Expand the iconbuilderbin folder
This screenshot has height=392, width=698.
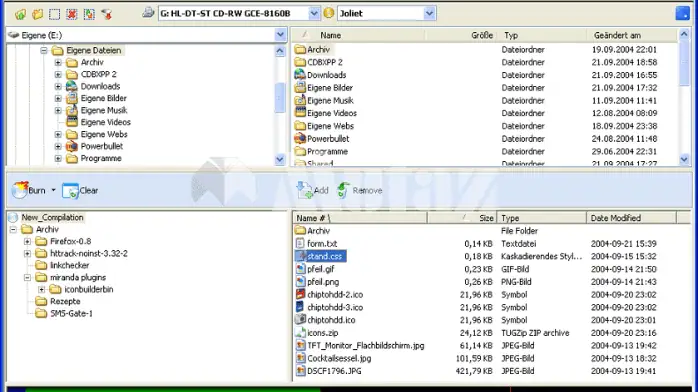coord(42,289)
